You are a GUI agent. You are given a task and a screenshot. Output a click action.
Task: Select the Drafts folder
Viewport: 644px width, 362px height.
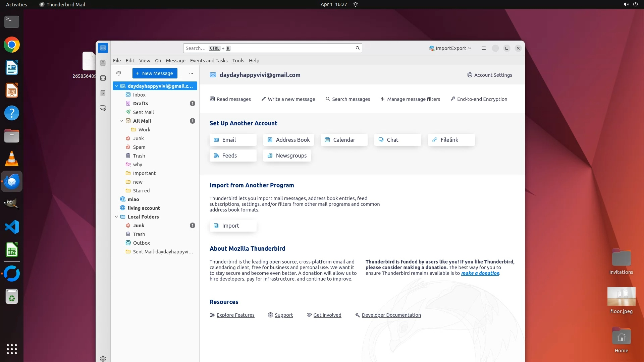pyautogui.click(x=141, y=104)
